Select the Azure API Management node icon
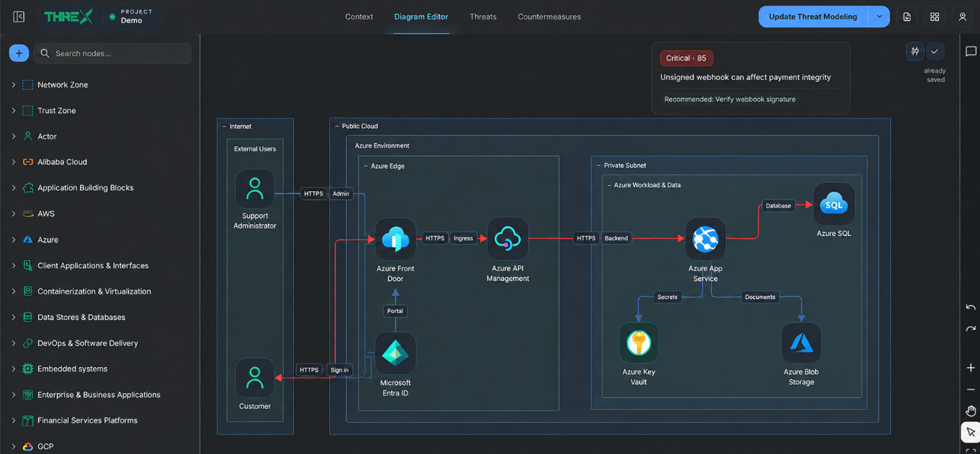This screenshot has height=454, width=980. point(507,239)
